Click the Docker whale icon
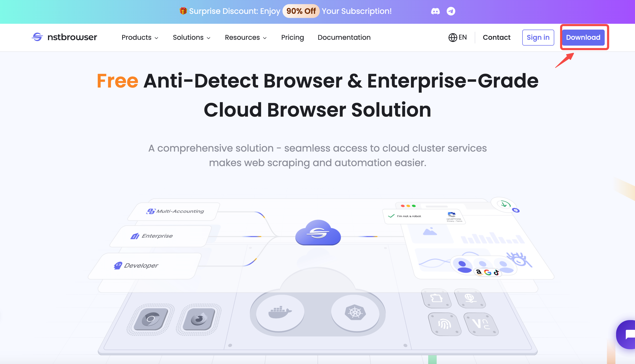 click(280, 312)
